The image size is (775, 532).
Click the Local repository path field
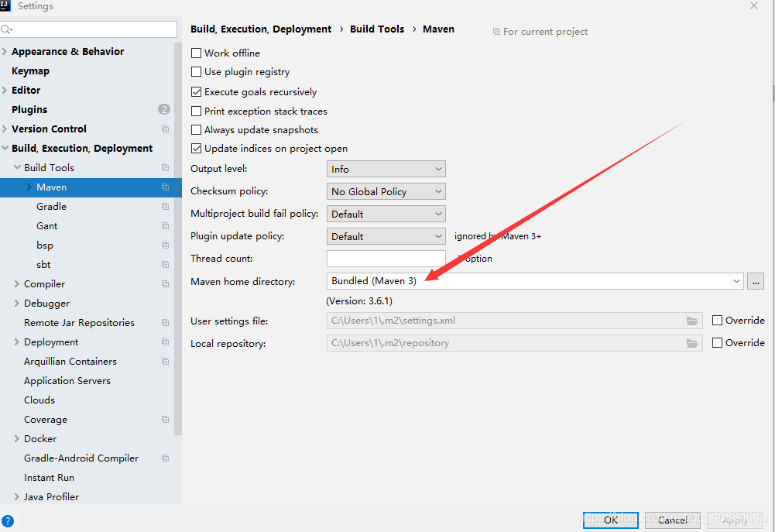click(515, 343)
